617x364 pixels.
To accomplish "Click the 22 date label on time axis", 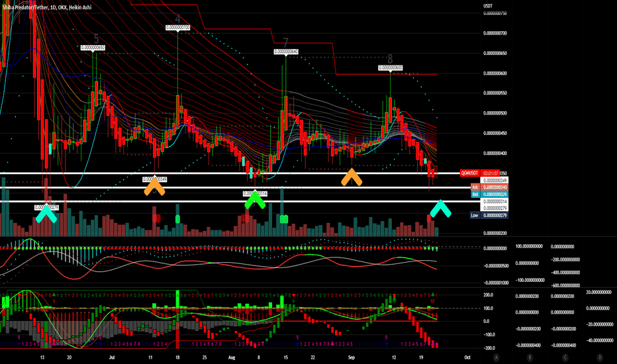I will 313,357.
